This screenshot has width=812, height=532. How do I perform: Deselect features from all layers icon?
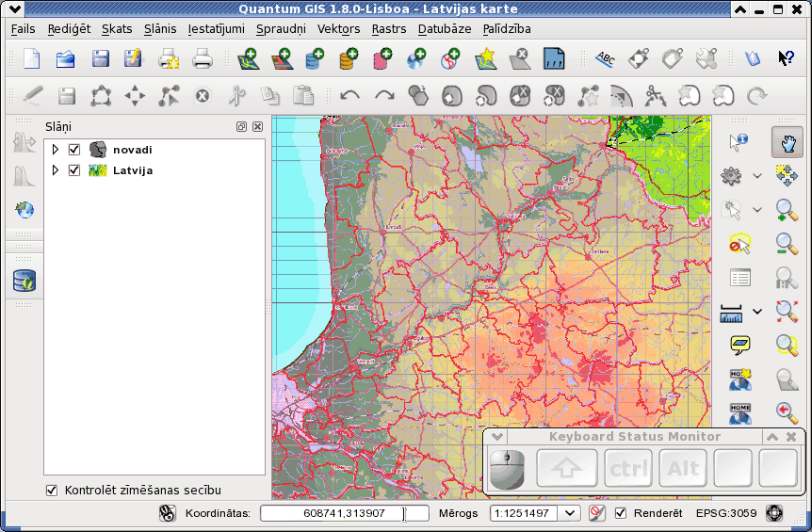739,243
